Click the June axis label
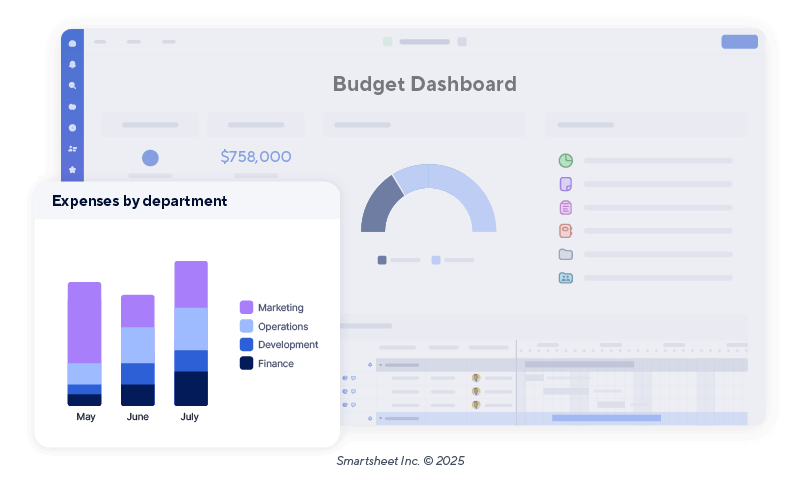The width and height of the screenshot is (800, 480). pyautogui.click(x=138, y=417)
